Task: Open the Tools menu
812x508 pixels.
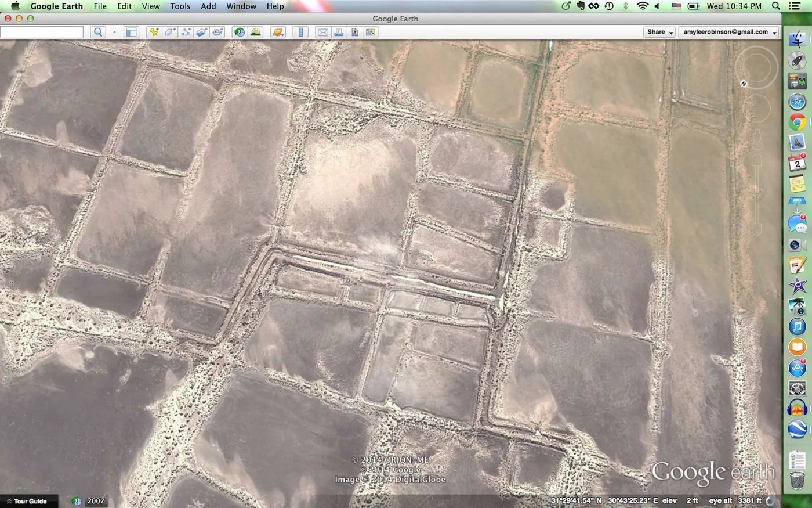Action: tap(180, 6)
